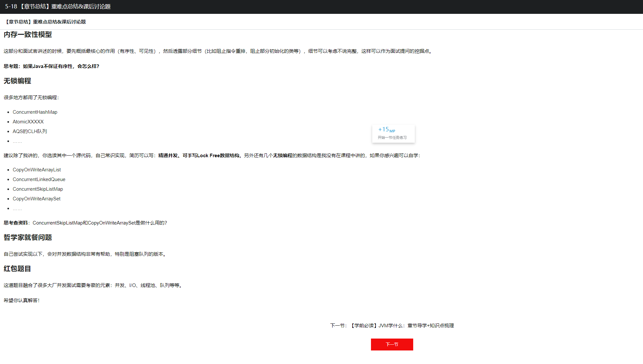The image size is (643, 364).
Task: Click the 希望你认真解答 closing line
Action: tap(21, 301)
